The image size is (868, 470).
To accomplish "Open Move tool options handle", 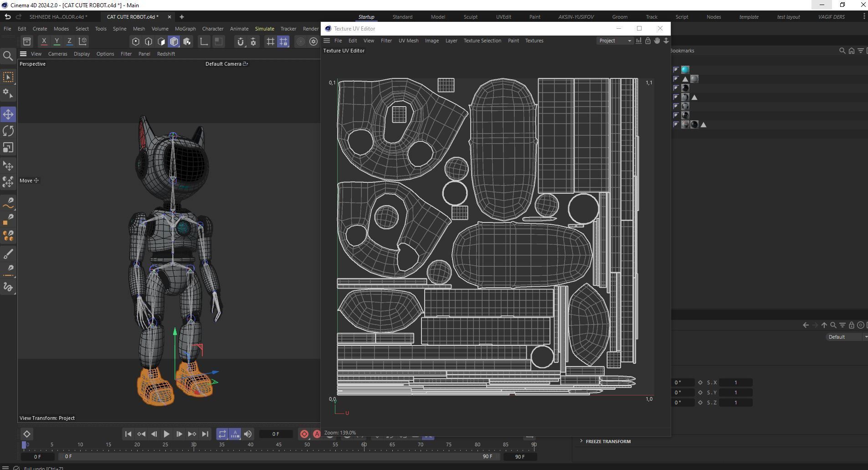I will (x=36, y=181).
